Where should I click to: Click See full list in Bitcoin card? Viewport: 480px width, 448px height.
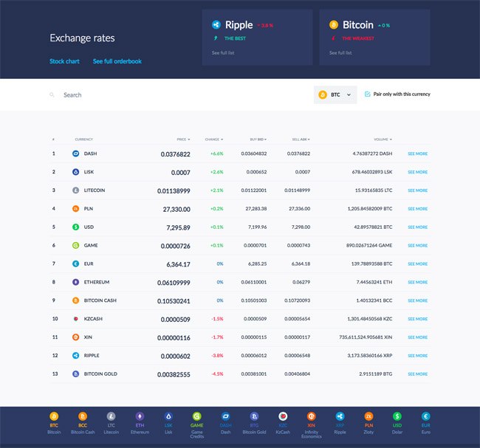[x=340, y=52]
